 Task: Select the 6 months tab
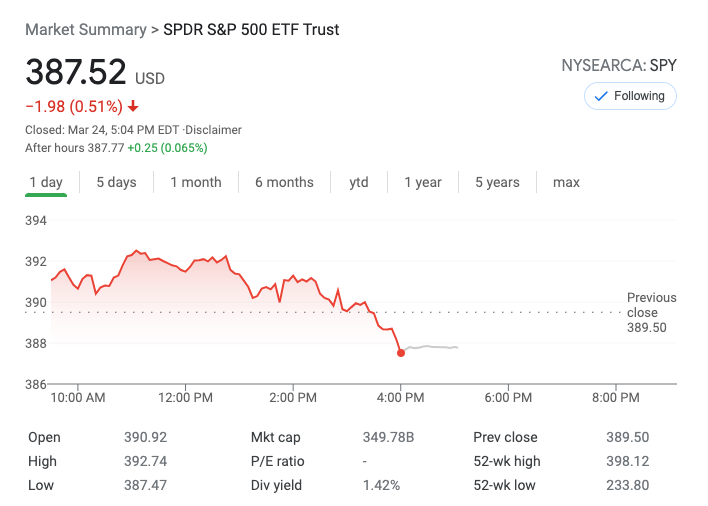coord(284,182)
